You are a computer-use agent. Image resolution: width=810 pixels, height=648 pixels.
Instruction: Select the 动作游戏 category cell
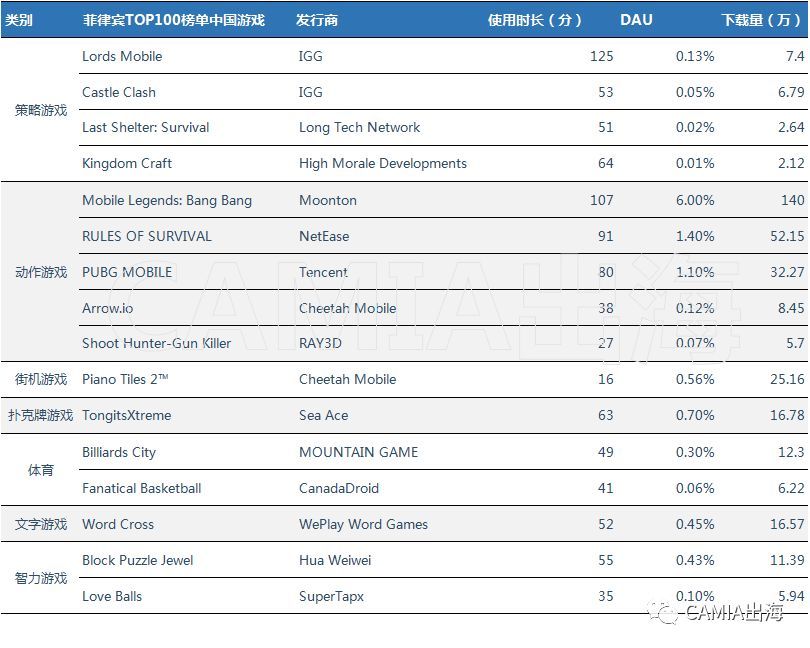41,272
